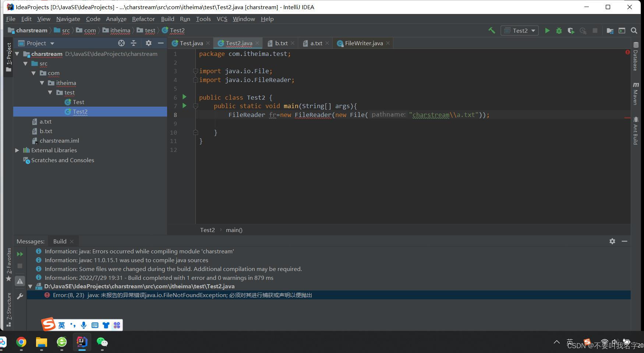This screenshot has width=644, height=353.
Task: Click the wrench icon in Messages
Action: click(x=20, y=296)
